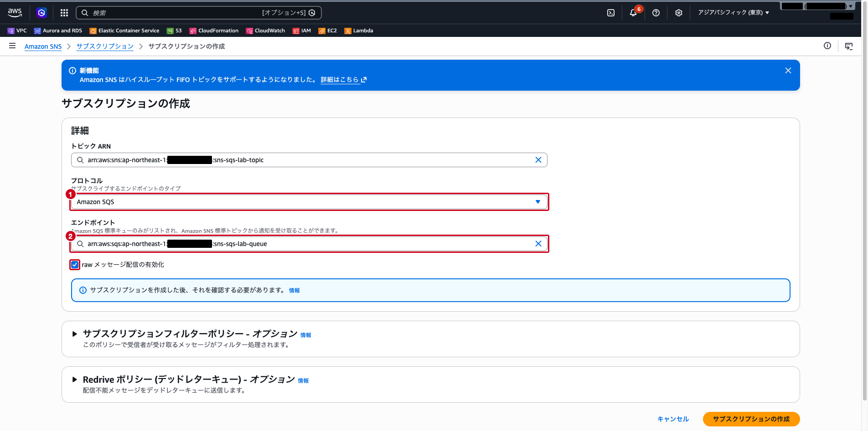Image resolution: width=868 pixels, height=431 pixels.
Task: Click the purple hexagon console icon
Action: [41, 13]
